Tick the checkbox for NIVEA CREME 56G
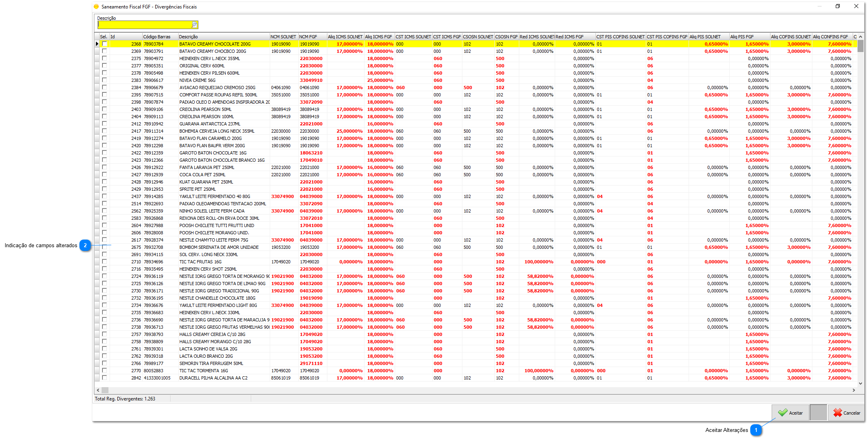This screenshot has height=440, width=868. (x=104, y=80)
